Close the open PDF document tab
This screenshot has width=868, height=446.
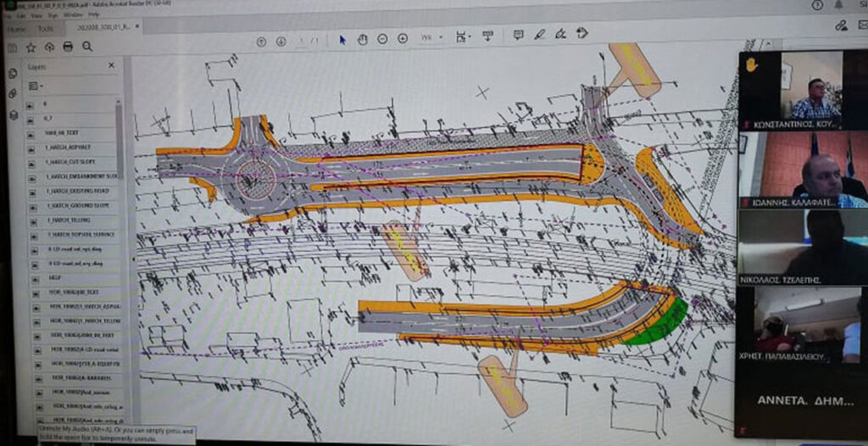(x=136, y=26)
